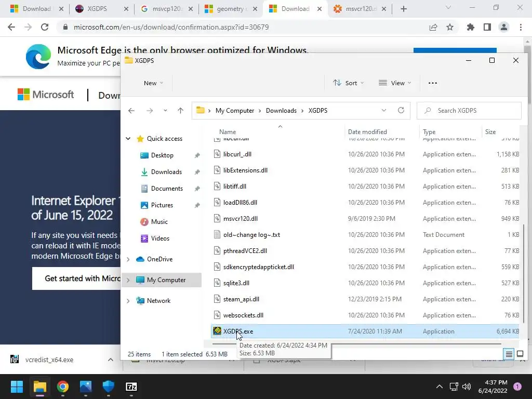Switch to the XGDPS browser tab

pyautogui.click(x=97, y=9)
